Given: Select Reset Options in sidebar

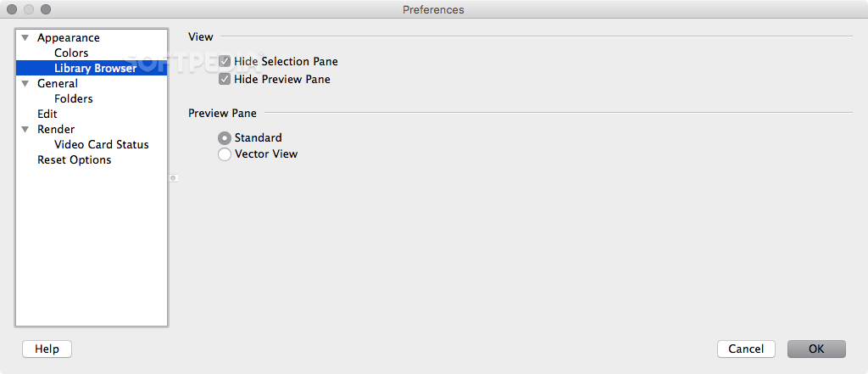Looking at the screenshot, I should pyautogui.click(x=75, y=159).
